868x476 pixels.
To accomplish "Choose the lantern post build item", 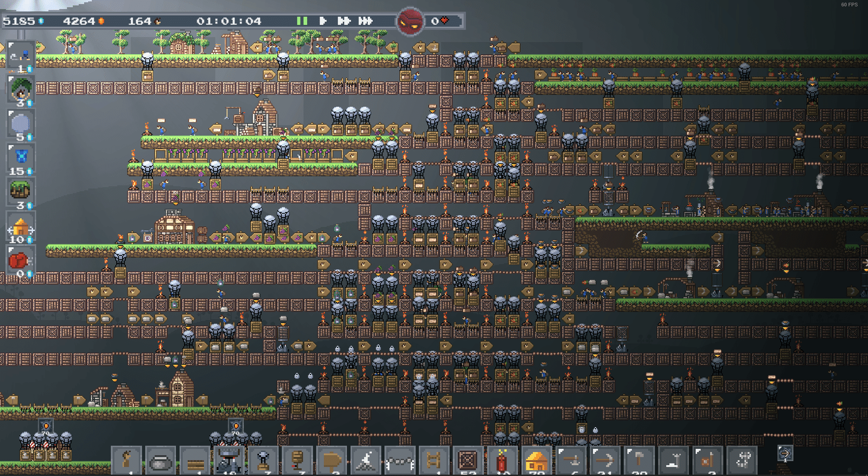I will click(263, 461).
